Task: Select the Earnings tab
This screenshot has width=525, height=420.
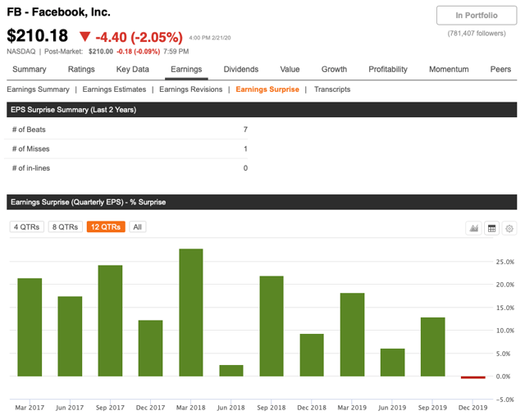Action: [186, 70]
